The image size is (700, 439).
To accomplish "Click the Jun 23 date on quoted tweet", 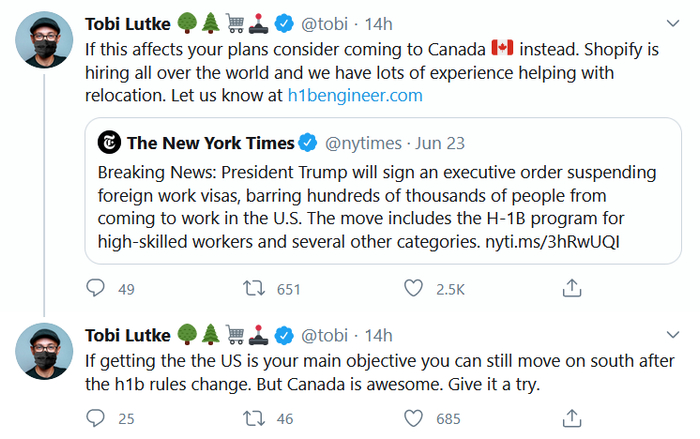I will 441,143.
